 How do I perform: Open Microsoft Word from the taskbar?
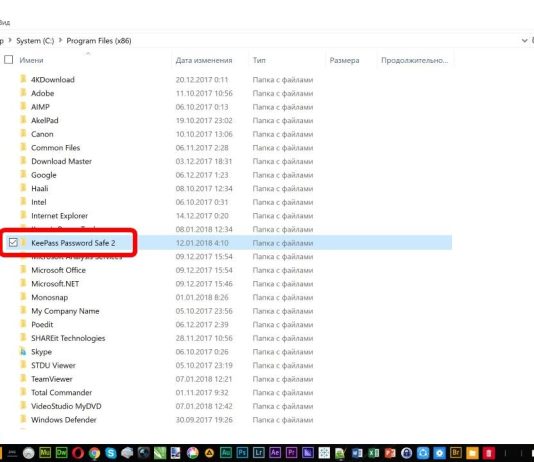pyautogui.click(x=357, y=453)
